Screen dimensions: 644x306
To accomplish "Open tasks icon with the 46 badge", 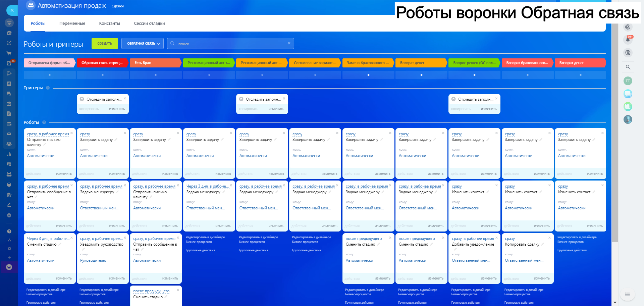I will (9, 63).
